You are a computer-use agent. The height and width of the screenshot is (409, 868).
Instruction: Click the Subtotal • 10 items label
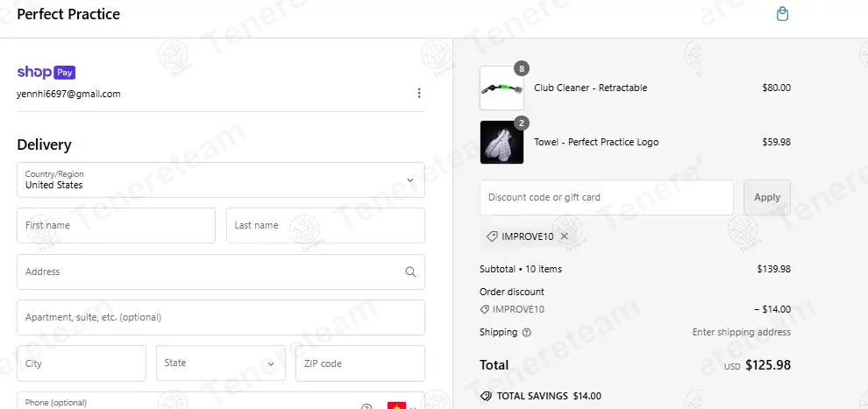[520, 269]
